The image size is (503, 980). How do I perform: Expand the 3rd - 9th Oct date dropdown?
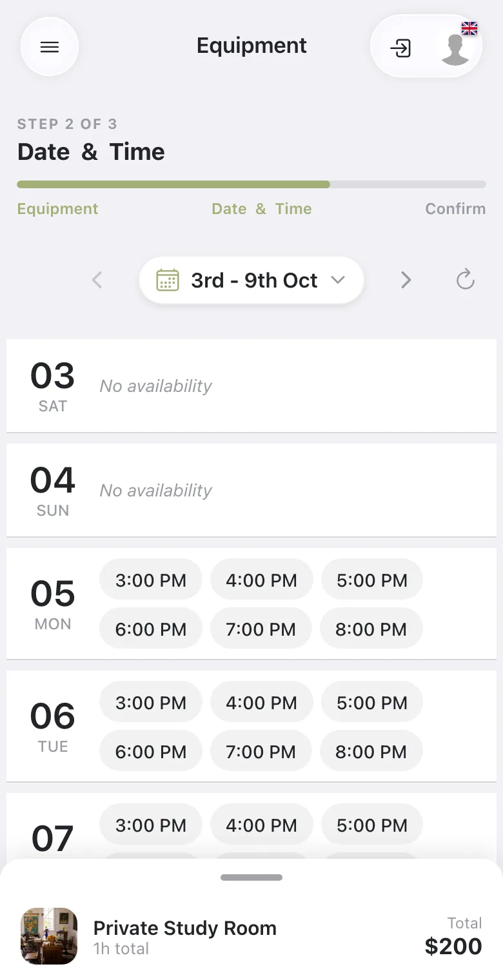click(252, 280)
